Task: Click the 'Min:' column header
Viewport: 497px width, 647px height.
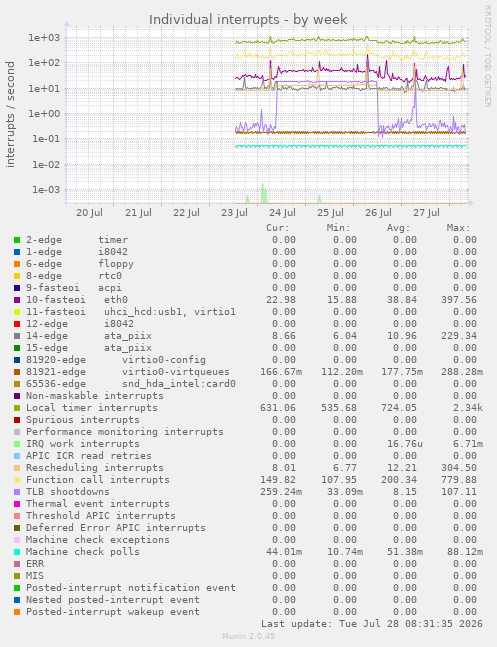Action: [338, 228]
